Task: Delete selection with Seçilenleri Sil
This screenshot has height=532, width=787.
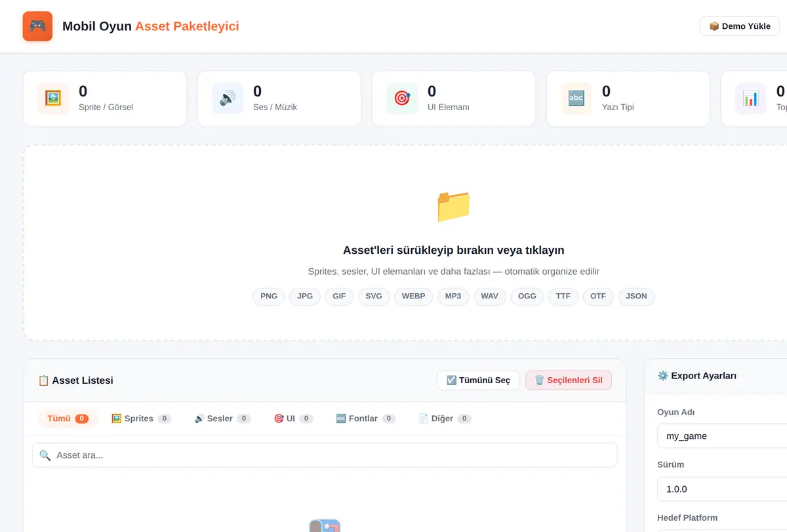Action: click(569, 380)
